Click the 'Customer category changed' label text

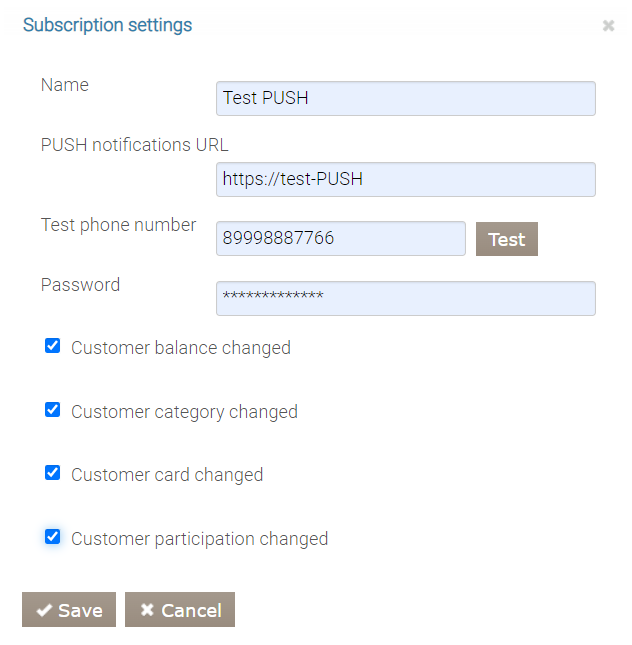[x=184, y=412]
